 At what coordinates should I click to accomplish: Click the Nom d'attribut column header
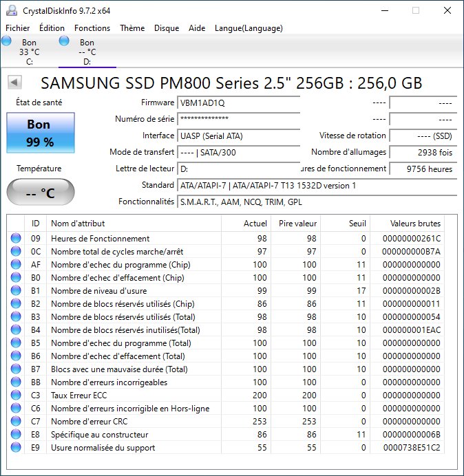coord(134,224)
